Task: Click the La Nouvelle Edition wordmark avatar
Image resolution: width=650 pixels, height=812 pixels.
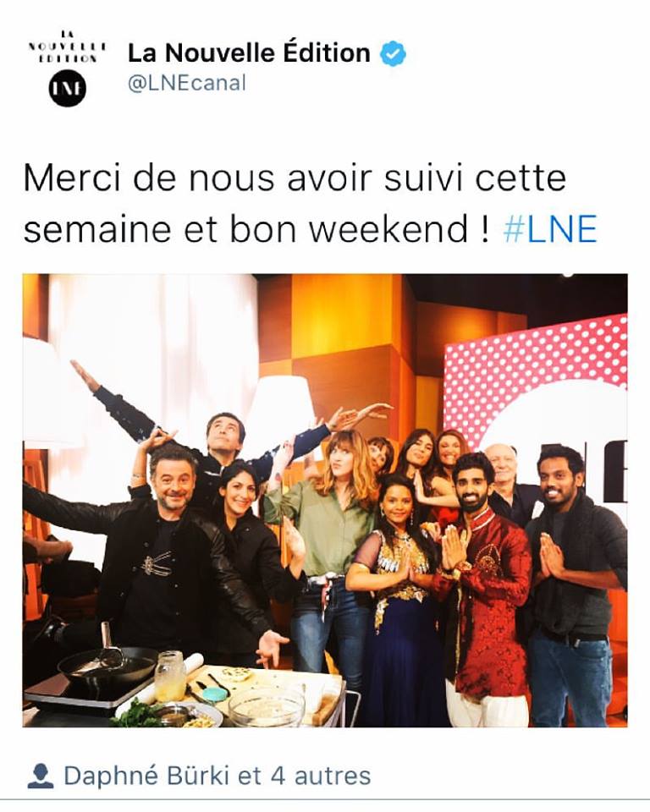Action: 68,47
